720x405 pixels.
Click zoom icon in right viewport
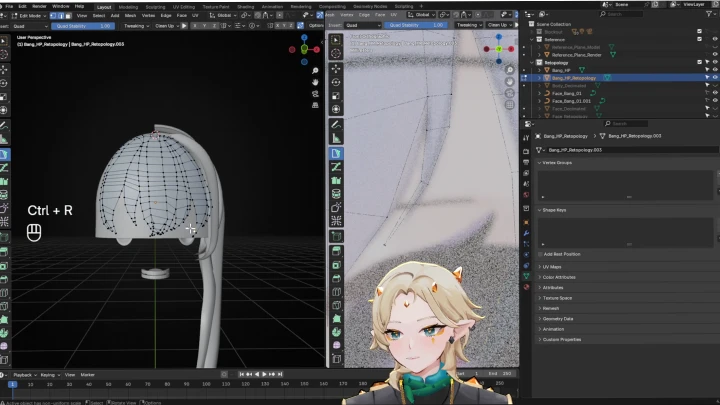(x=510, y=70)
